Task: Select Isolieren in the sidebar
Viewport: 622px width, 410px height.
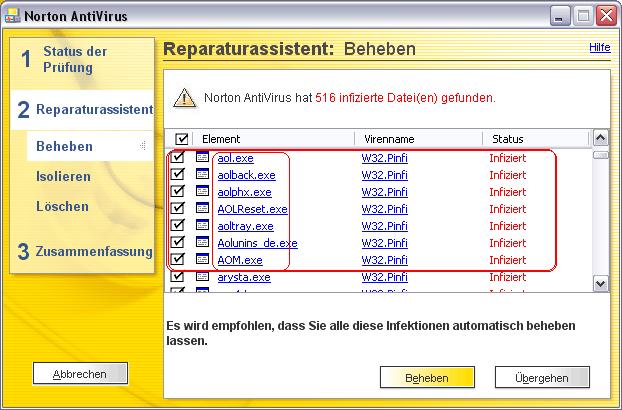Action: tap(63, 177)
